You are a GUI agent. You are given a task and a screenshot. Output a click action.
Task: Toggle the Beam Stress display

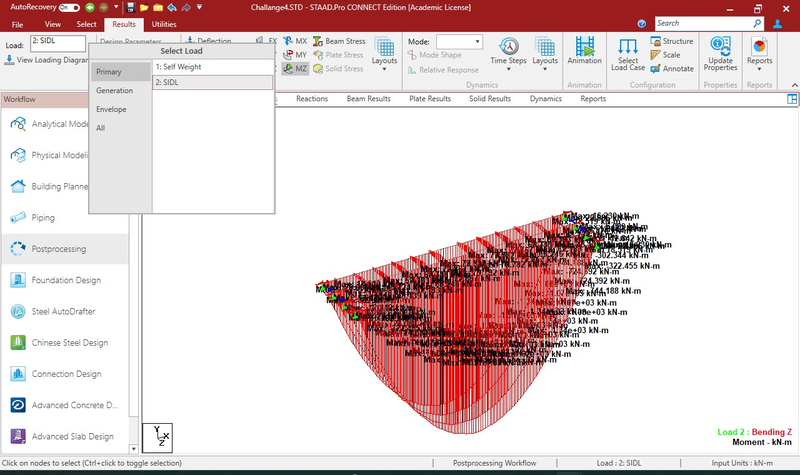(339, 41)
